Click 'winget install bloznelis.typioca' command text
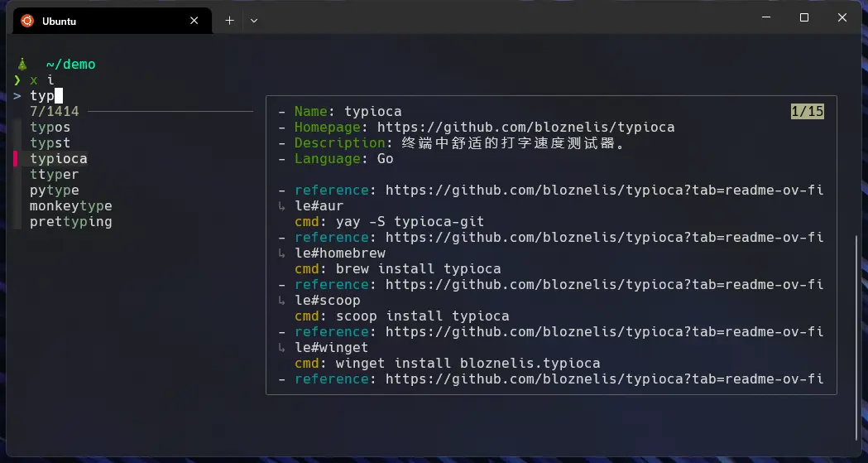Viewport: 868px width, 463px height. point(468,364)
